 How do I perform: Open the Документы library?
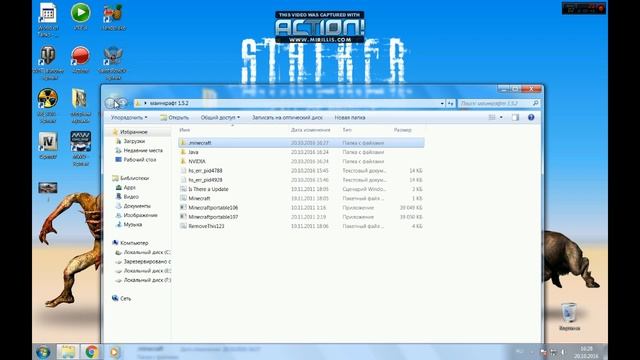point(137,206)
